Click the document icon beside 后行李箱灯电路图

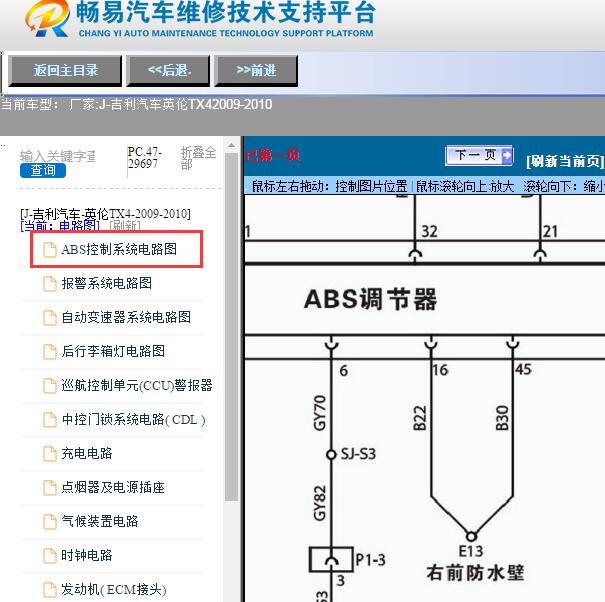(x=49, y=352)
